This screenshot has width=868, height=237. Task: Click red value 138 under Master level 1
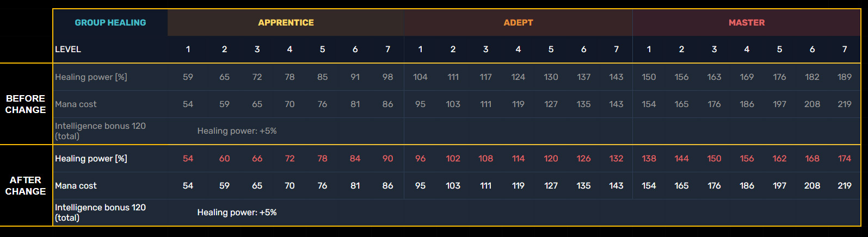coord(649,159)
